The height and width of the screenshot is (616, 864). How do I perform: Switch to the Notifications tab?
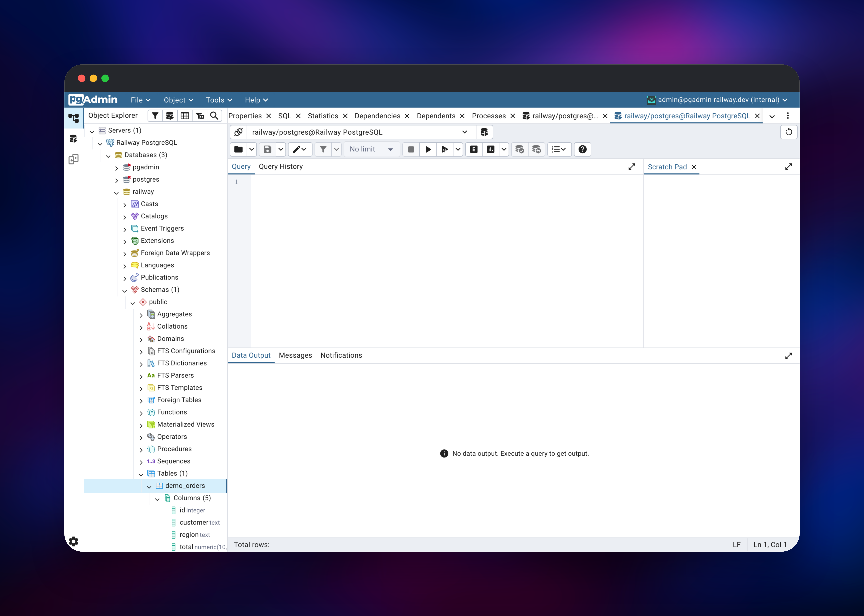click(341, 355)
